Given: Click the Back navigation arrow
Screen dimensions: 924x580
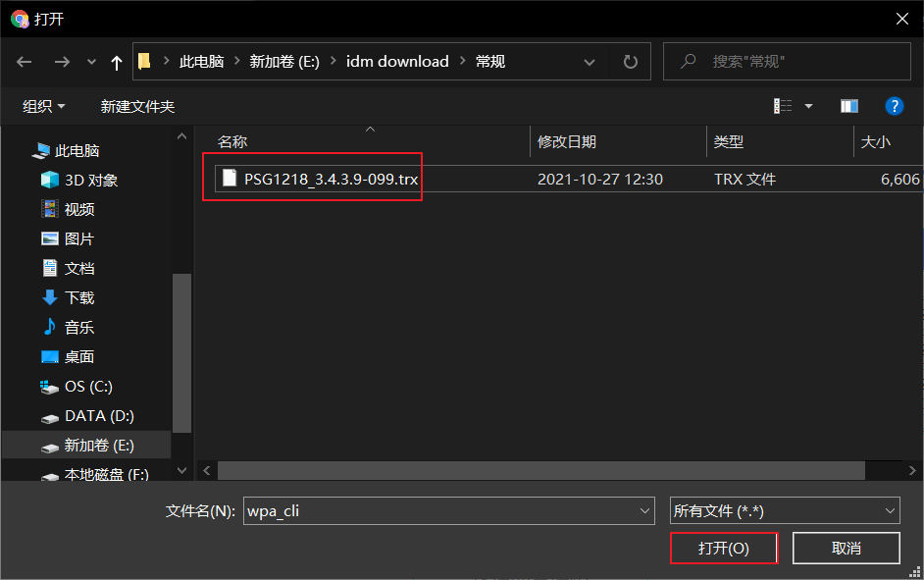Looking at the screenshot, I should click(25, 62).
